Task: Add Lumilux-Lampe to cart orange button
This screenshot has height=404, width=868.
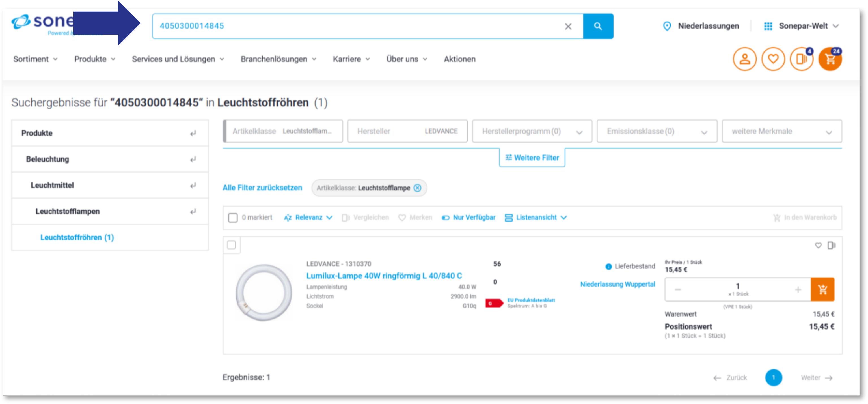Action: [822, 289]
